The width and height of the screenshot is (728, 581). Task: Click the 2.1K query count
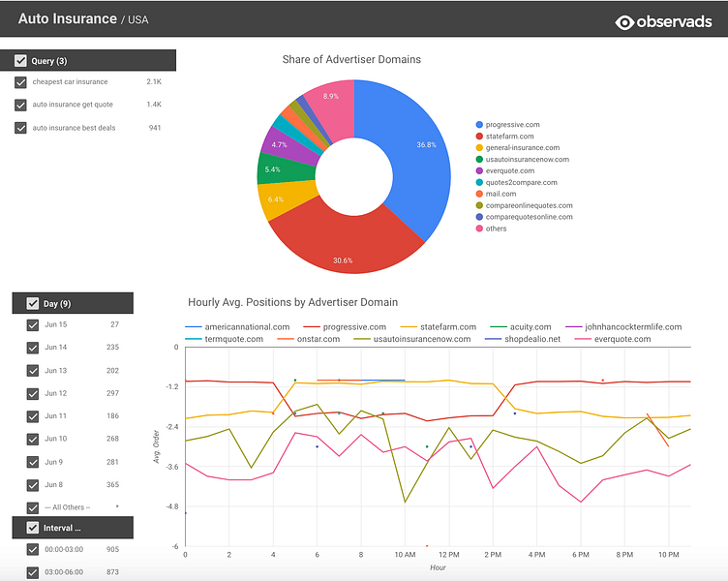click(154, 81)
